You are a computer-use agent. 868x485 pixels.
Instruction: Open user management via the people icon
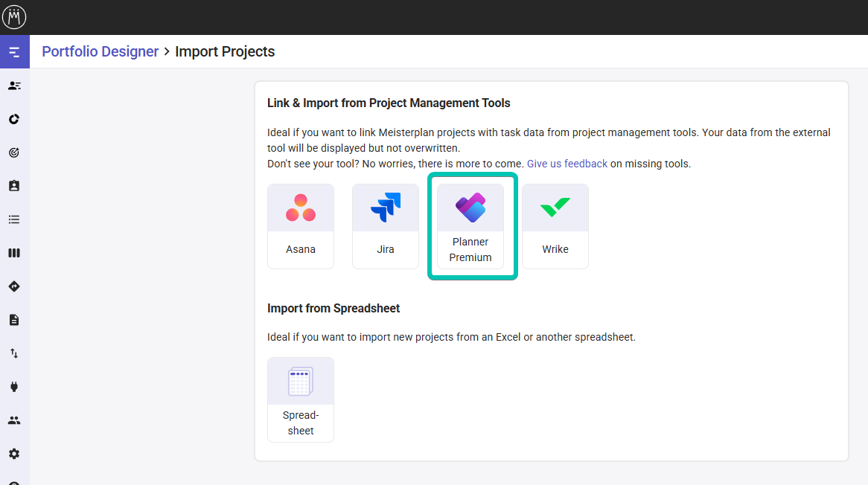pyautogui.click(x=14, y=420)
